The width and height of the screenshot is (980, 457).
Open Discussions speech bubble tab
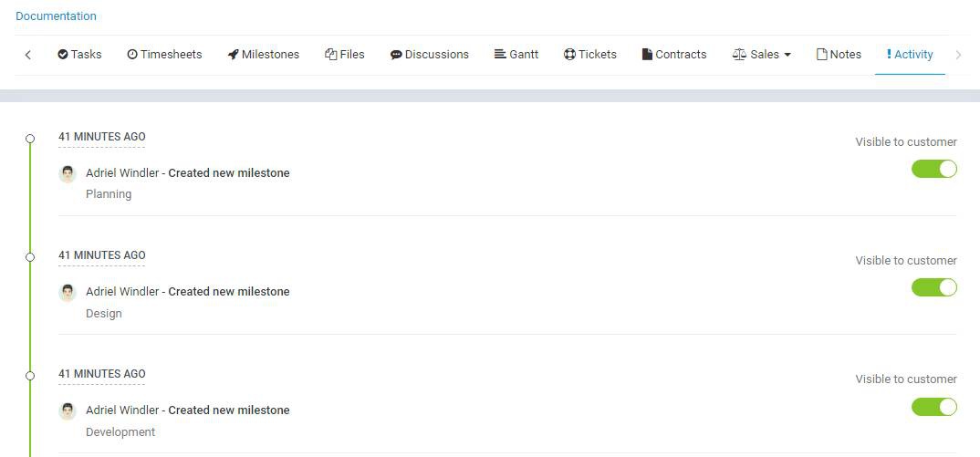429,55
